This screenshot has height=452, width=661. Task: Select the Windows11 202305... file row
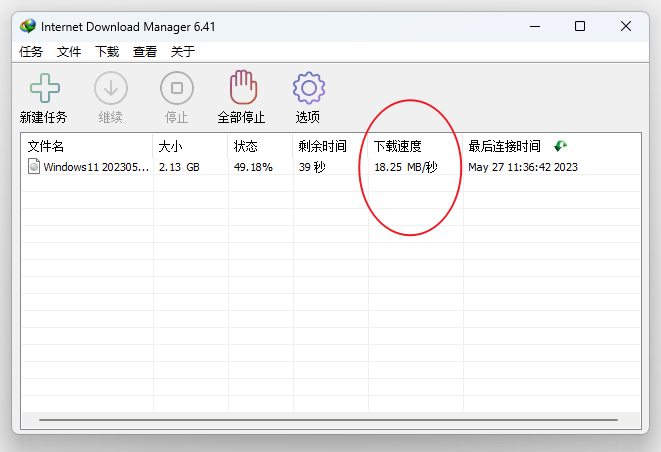click(331, 167)
